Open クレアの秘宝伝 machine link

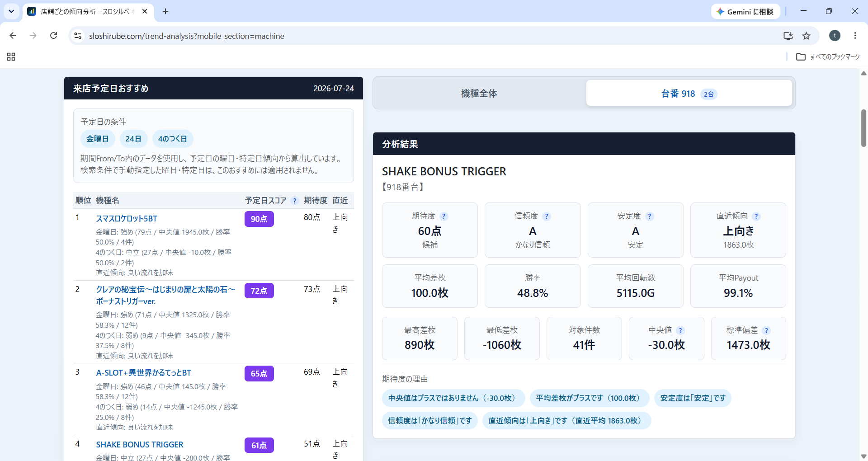pyautogui.click(x=165, y=295)
